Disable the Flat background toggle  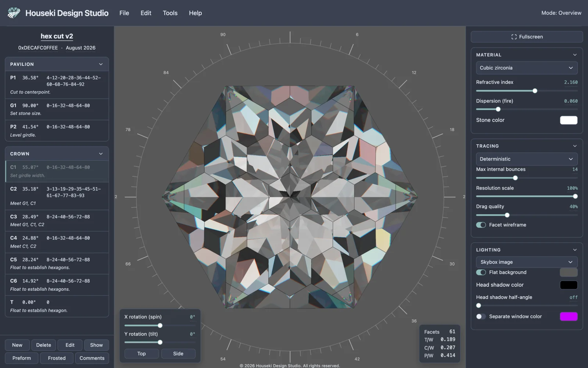click(481, 272)
